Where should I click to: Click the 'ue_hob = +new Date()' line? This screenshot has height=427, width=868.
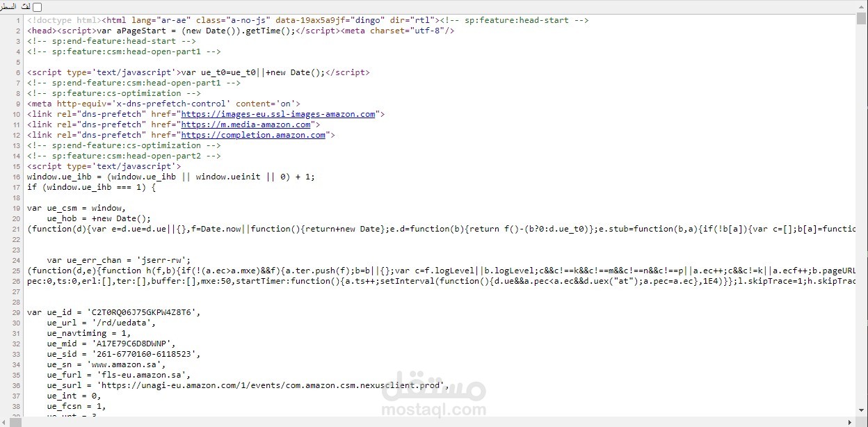pyautogui.click(x=99, y=218)
